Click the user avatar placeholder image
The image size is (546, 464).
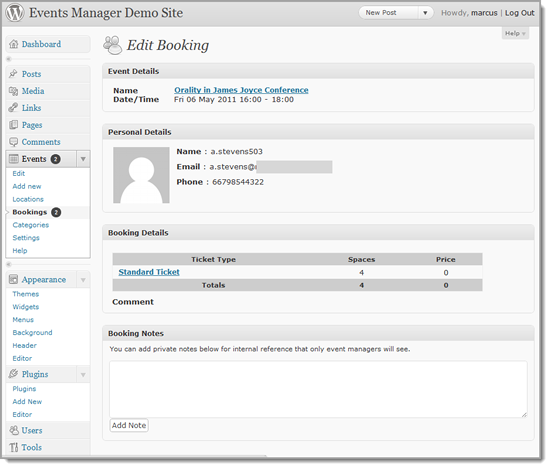pyautogui.click(x=141, y=175)
